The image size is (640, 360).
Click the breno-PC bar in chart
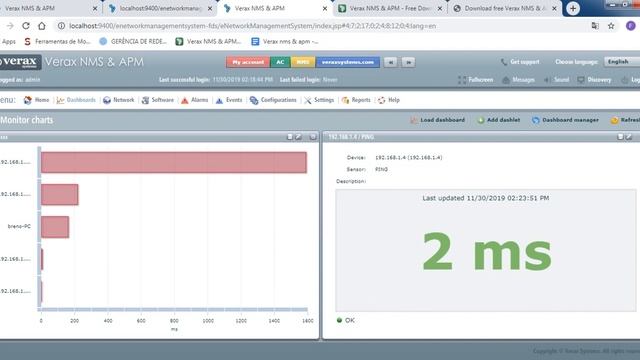pos(55,227)
